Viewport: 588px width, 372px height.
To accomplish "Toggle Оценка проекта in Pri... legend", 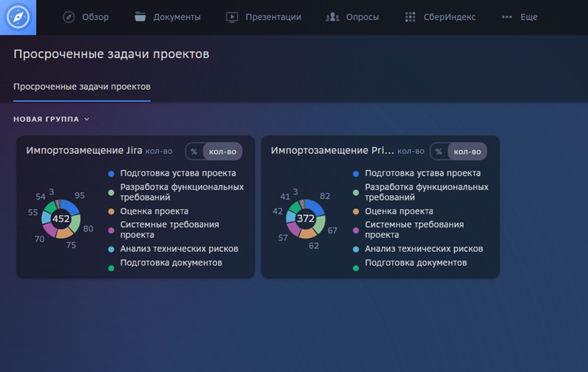I will pos(399,211).
